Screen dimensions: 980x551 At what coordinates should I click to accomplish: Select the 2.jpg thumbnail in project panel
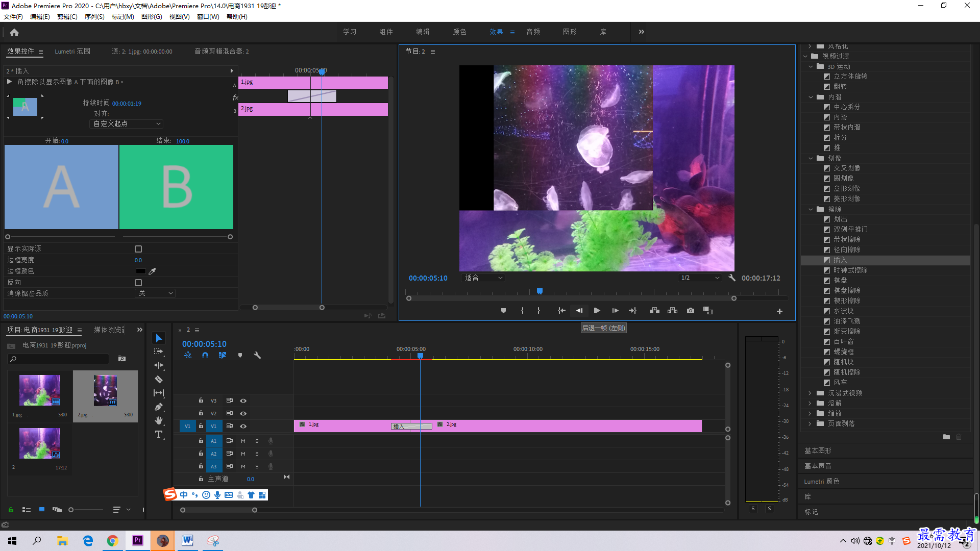click(105, 391)
